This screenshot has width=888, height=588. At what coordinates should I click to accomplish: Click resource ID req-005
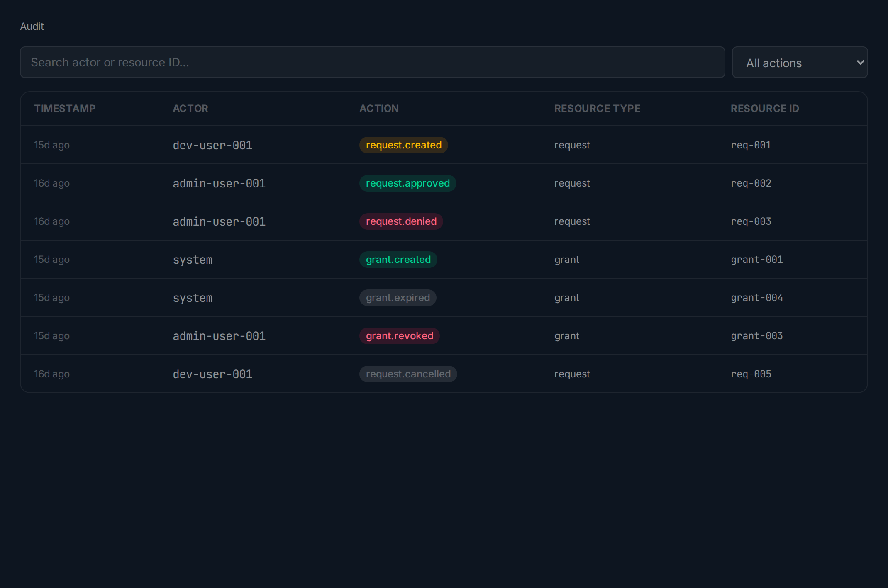(x=751, y=374)
